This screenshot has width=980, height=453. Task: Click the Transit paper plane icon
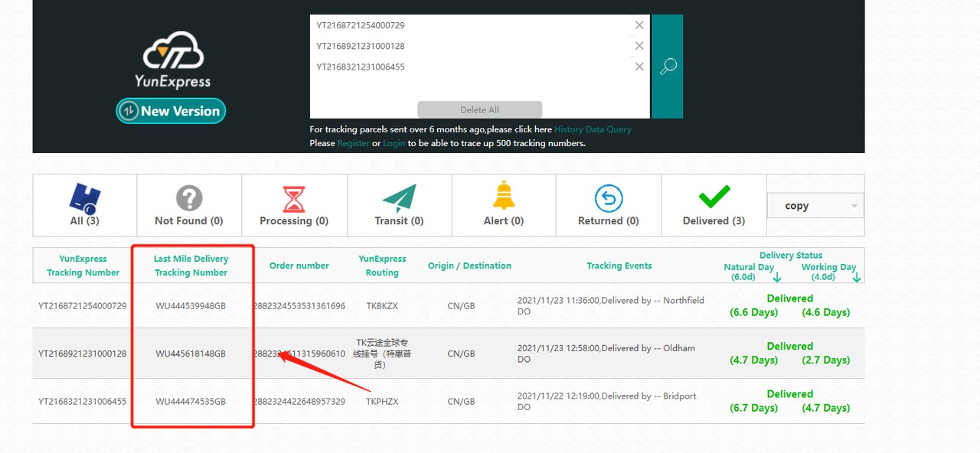click(x=399, y=198)
